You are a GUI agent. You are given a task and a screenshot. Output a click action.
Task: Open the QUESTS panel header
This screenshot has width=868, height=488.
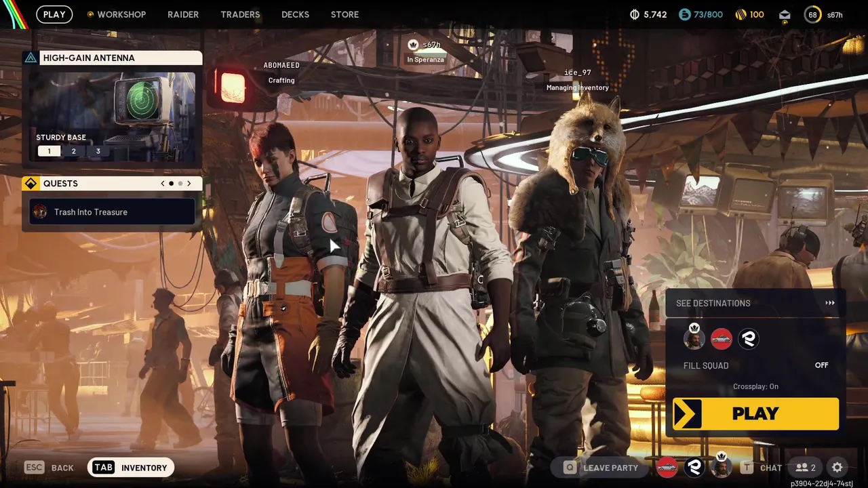point(113,184)
